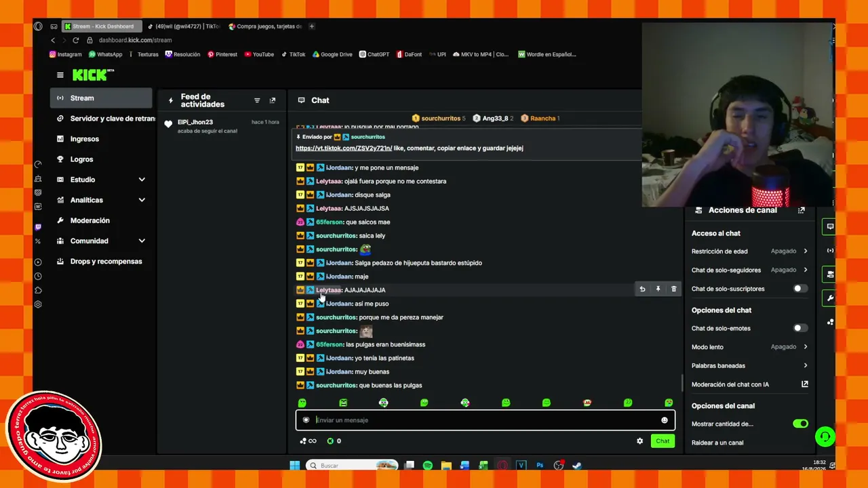Image resolution: width=868 pixels, height=488 pixels.
Task: Open a new browser tab
Action: click(312, 26)
